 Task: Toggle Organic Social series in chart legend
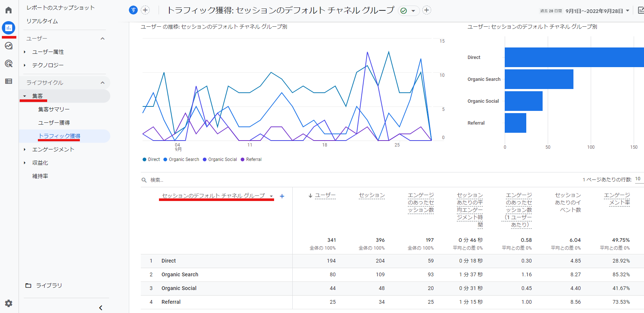(x=220, y=159)
